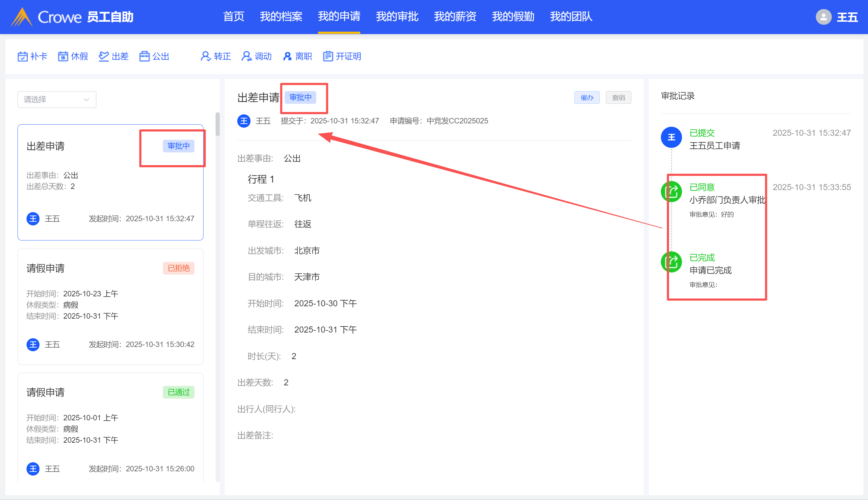
Task: Open the approved 已通过 请假申请 card
Action: tap(110, 428)
